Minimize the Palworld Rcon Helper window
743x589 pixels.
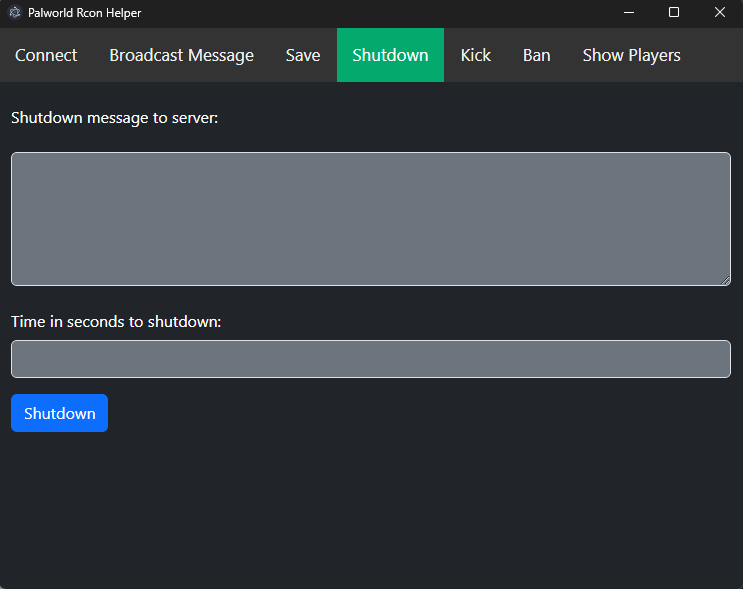[629, 13]
